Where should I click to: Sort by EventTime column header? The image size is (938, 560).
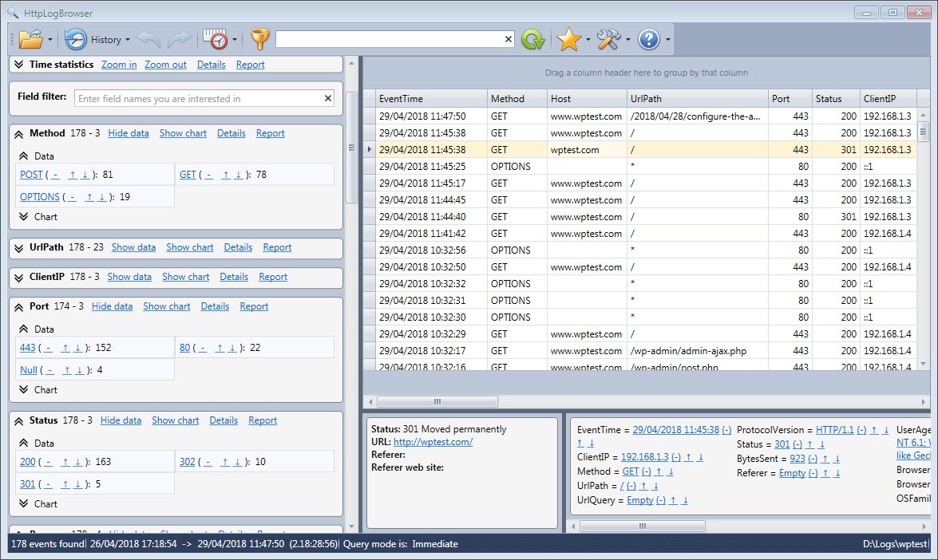[x=431, y=99]
